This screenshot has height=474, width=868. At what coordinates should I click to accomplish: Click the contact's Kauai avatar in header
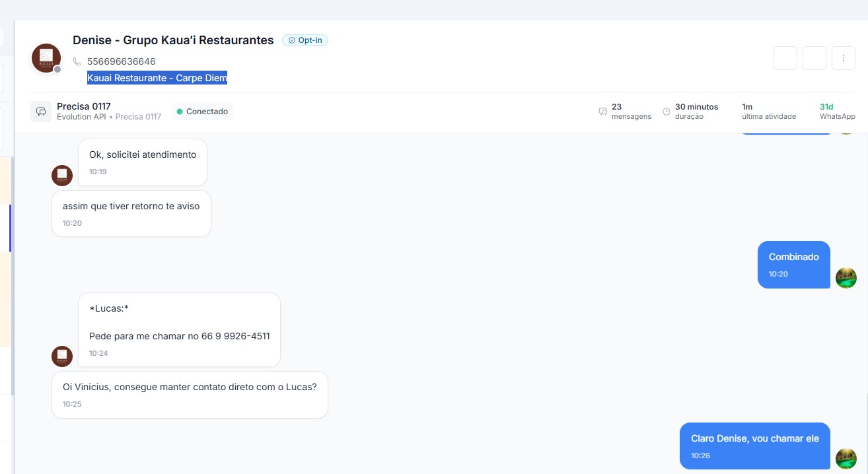click(x=46, y=58)
